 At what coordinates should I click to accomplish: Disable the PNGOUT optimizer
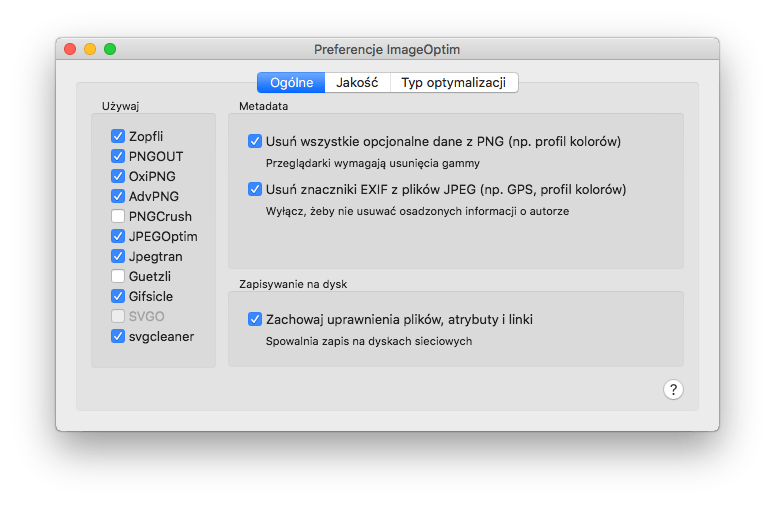click(x=118, y=157)
